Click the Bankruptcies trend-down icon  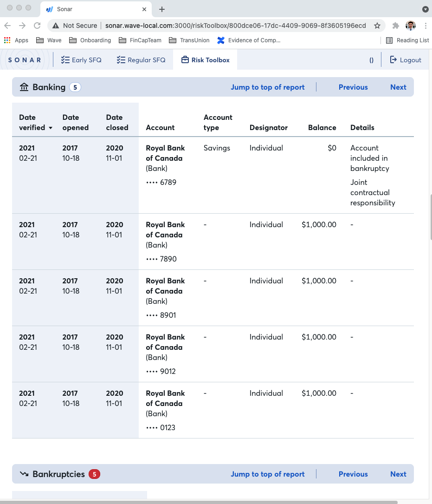(x=24, y=474)
